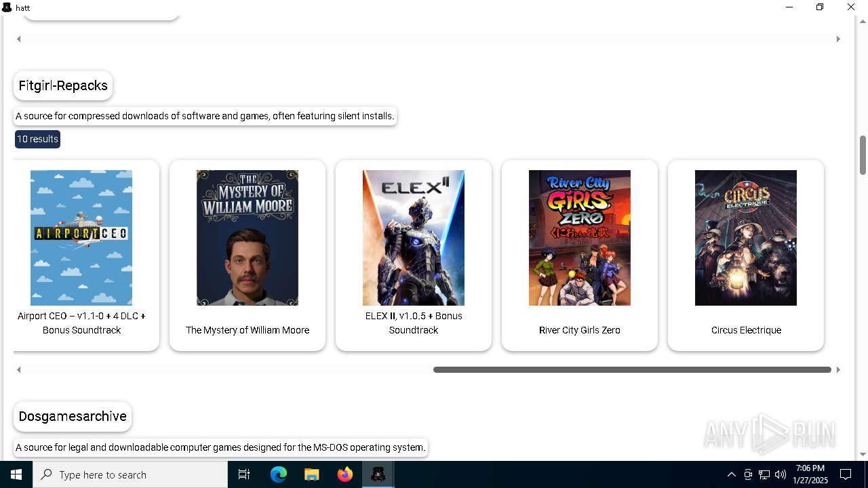Click the hatt app icon in title bar
Image resolution: width=868 pixels, height=488 pixels.
click(x=7, y=7)
